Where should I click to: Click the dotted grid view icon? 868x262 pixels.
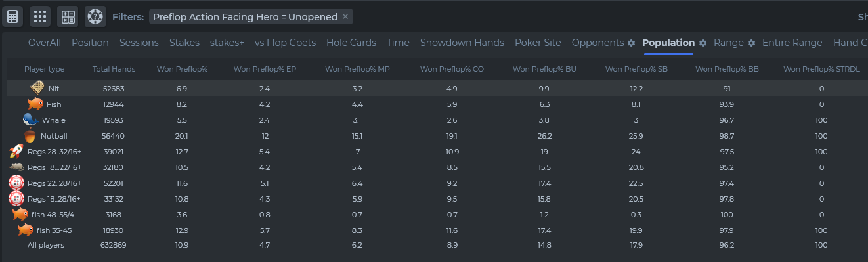(40, 16)
